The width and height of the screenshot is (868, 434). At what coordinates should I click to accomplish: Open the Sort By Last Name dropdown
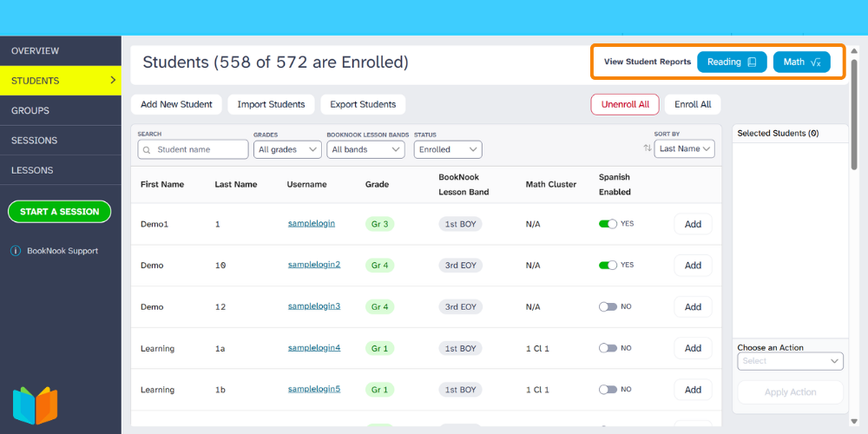[684, 149]
